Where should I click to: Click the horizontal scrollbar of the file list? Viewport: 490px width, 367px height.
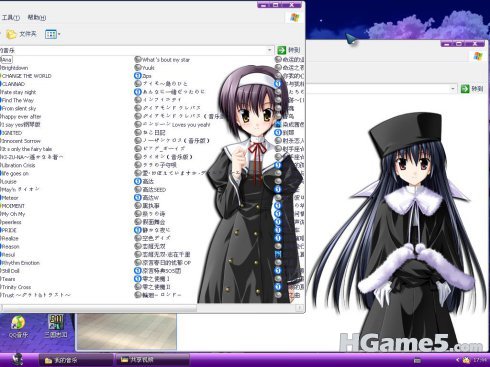[x=99, y=308]
